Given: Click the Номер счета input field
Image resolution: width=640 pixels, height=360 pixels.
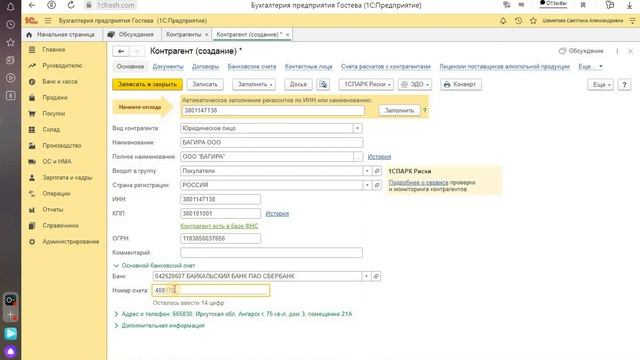Looking at the screenshot, I should pos(211,290).
